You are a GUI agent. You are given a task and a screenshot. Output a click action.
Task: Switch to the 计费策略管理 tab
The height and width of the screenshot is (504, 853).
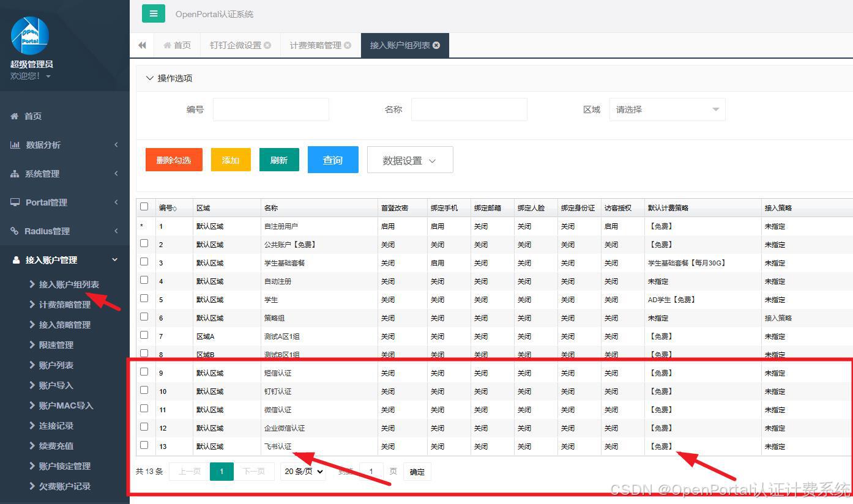tap(321, 45)
